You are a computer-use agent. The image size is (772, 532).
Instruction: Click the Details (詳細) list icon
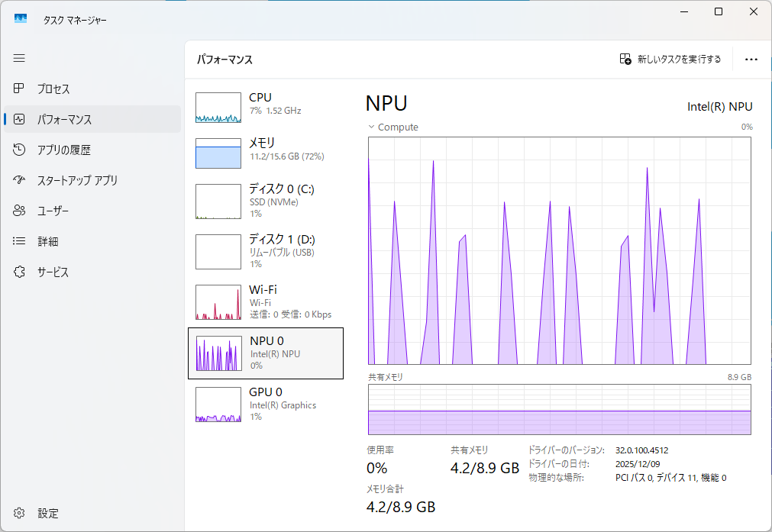19,241
